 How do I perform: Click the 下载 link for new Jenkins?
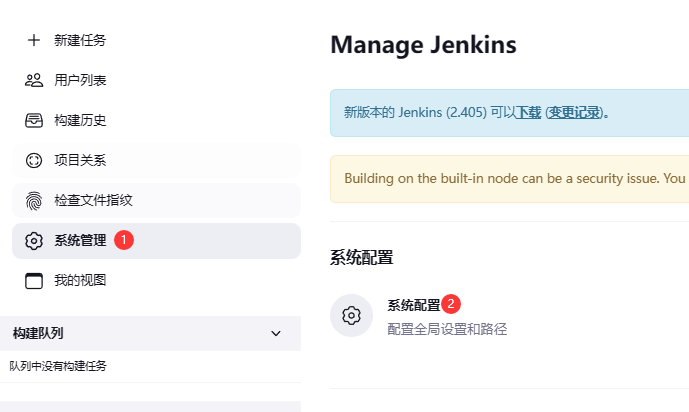point(528,113)
